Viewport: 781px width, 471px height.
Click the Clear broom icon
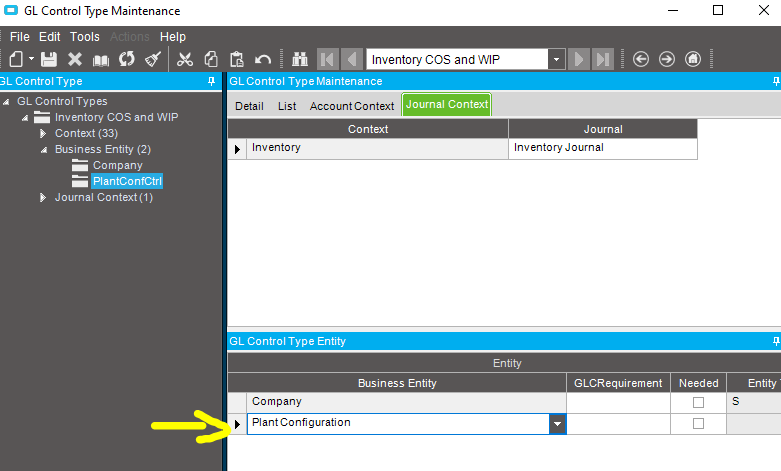click(152, 59)
